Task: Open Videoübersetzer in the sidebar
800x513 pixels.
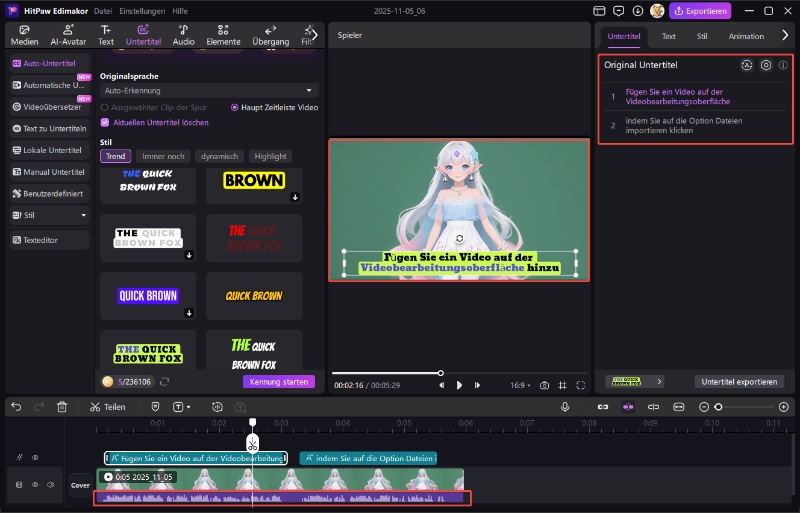Action: 50,107
